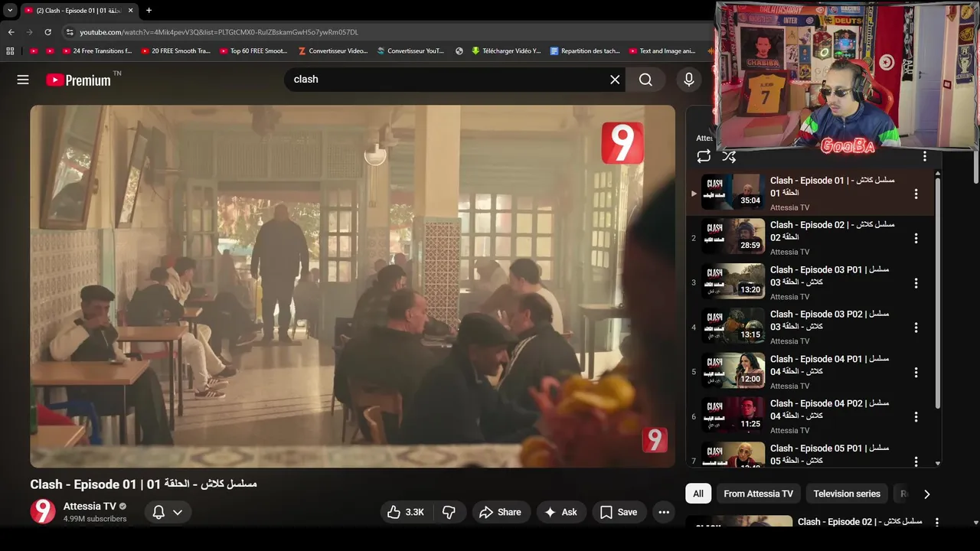Viewport: 980px width, 551px height.
Task: Open 'Text and Image ani...' bookmark
Action: point(662,51)
